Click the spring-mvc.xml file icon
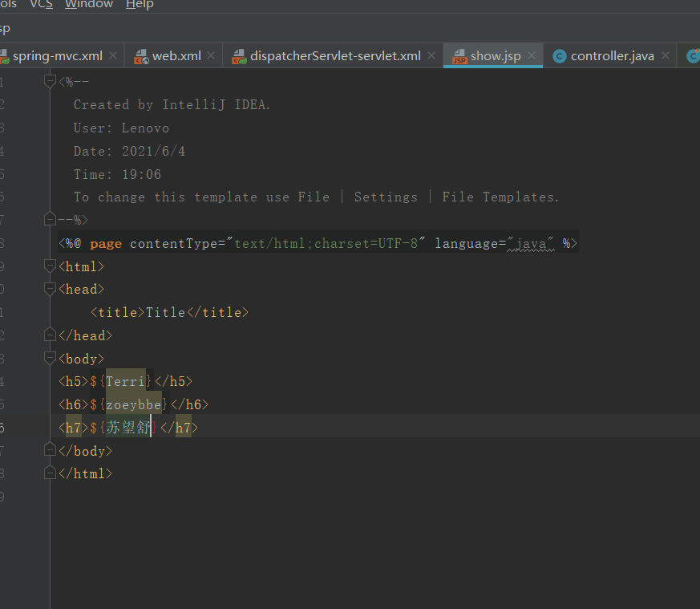This screenshot has width=700, height=609. 4,56
